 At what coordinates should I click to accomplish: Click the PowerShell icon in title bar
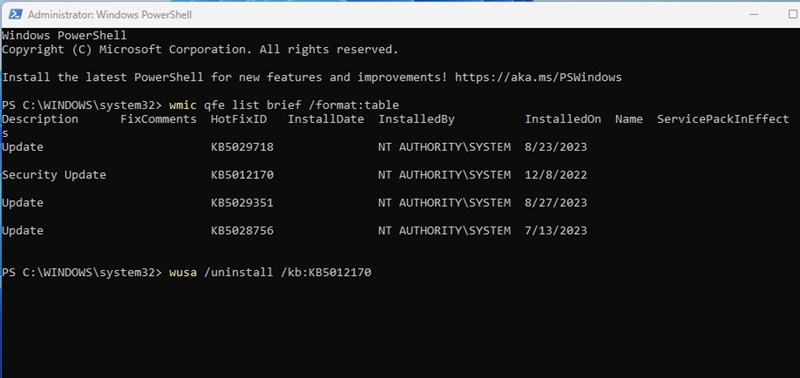(x=15, y=15)
